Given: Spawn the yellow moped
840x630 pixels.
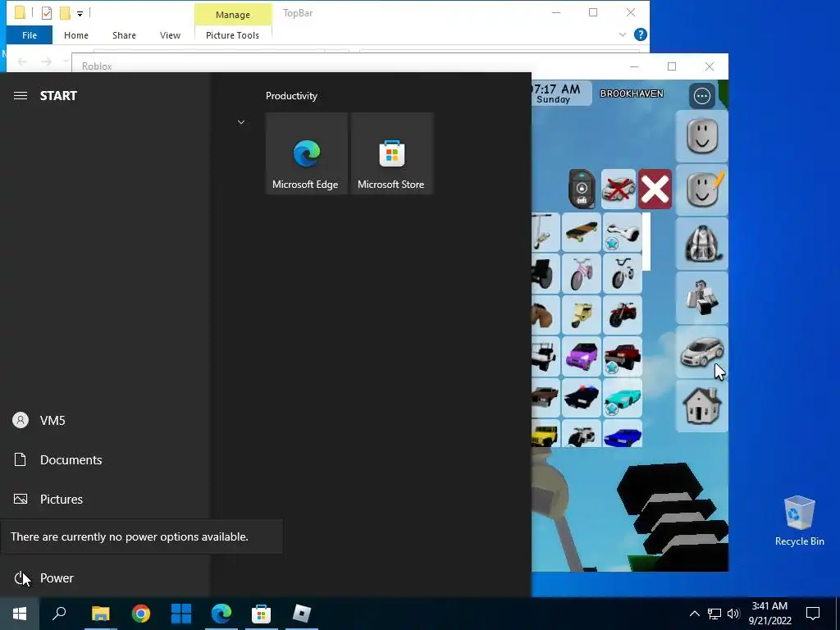Looking at the screenshot, I should click(582, 314).
